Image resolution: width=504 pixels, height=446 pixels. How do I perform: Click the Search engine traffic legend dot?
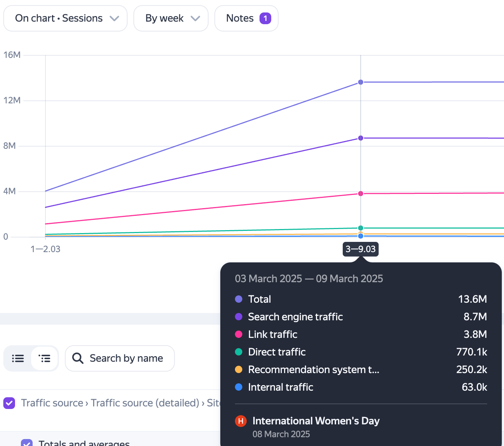tap(239, 317)
